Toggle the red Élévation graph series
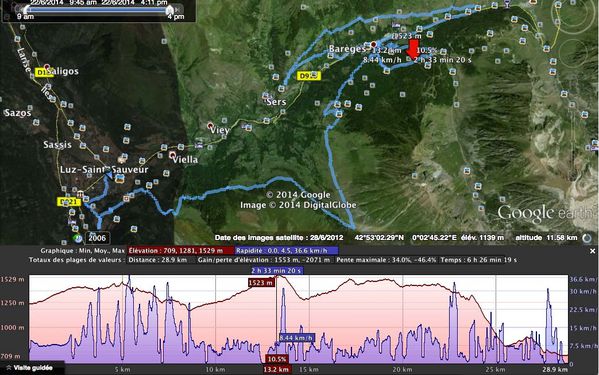The height and width of the screenshot is (375, 599). [180, 251]
